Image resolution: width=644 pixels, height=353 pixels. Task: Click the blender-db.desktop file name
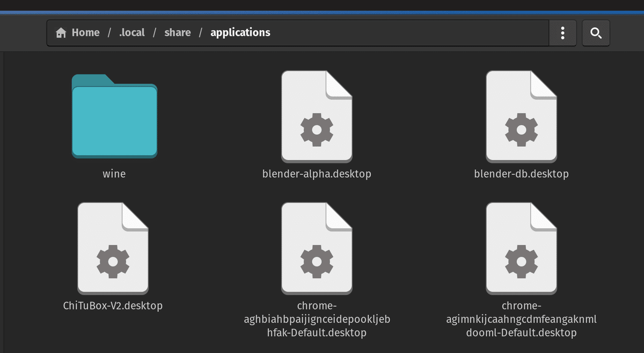click(522, 174)
